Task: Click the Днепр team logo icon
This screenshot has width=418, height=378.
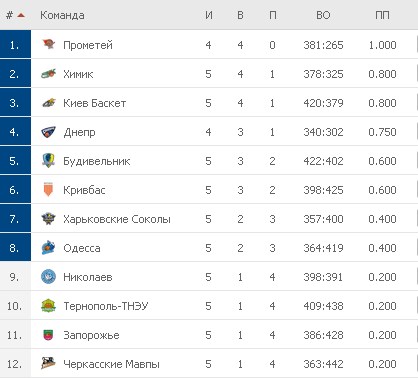Action: point(49,132)
